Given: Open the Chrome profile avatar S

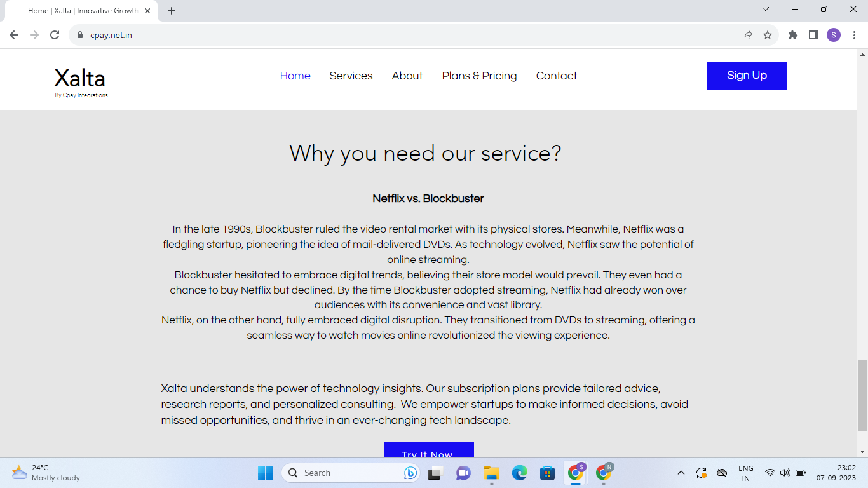Looking at the screenshot, I should tap(834, 35).
